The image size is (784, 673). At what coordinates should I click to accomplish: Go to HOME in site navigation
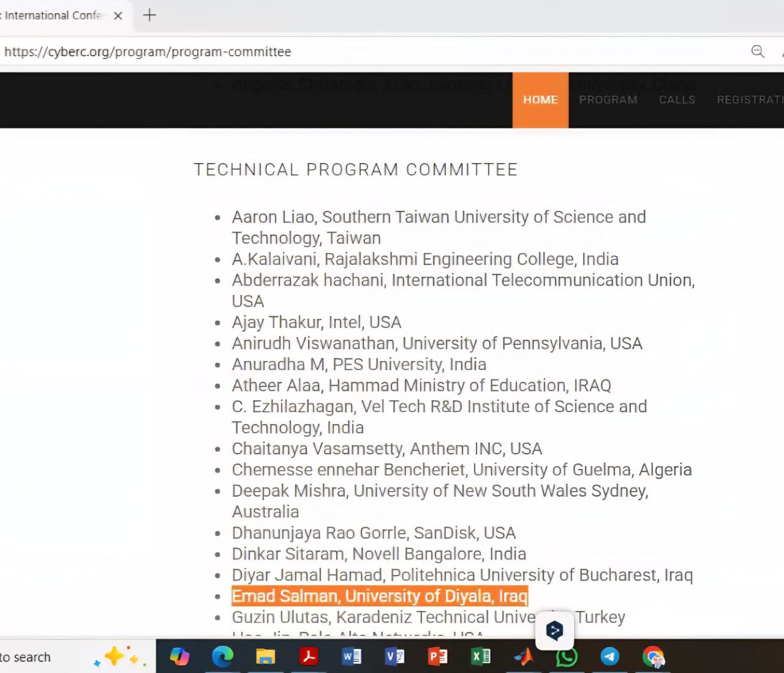point(540,100)
